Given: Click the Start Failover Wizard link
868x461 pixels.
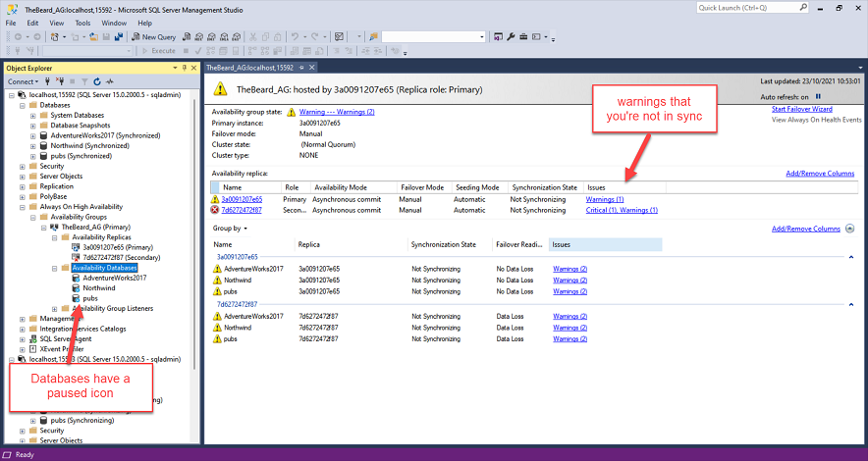Looking at the screenshot, I should pyautogui.click(x=801, y=110).
